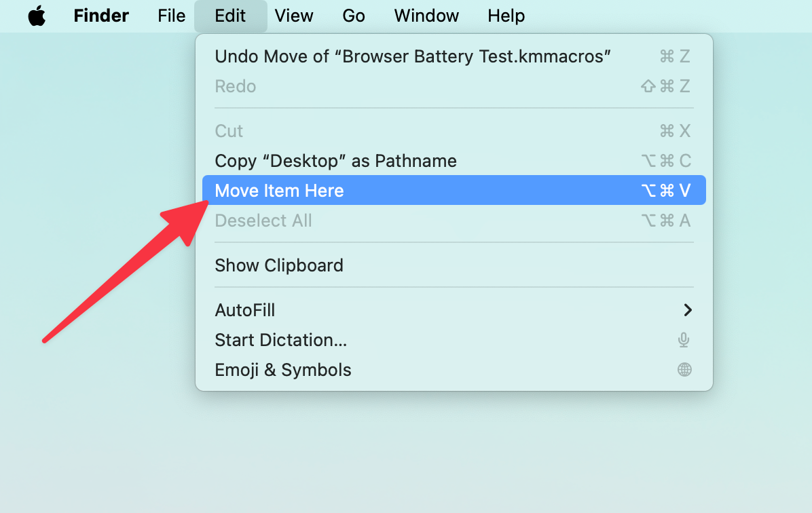Undo Move of Browser Battery Test.kmmacros

(413, 56)
